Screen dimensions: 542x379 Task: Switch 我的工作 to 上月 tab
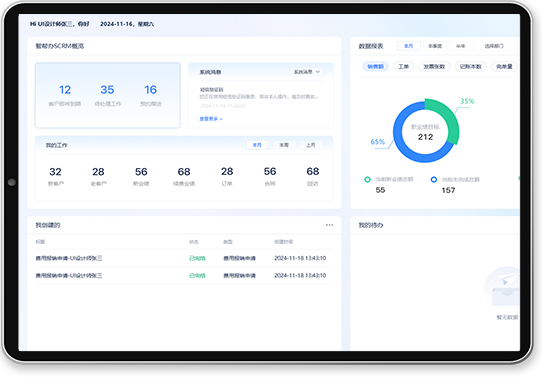click(x=310, y=145)
